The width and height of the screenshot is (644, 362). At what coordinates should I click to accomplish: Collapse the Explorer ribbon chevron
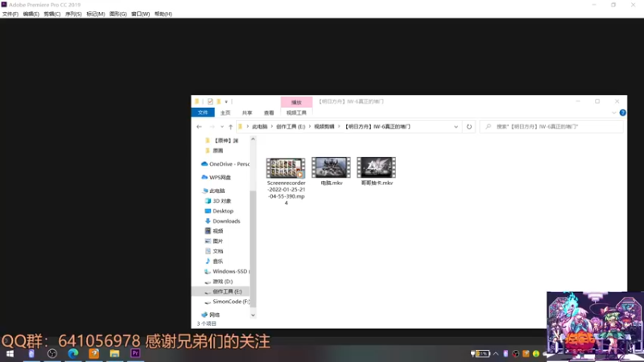pos(614,113)
